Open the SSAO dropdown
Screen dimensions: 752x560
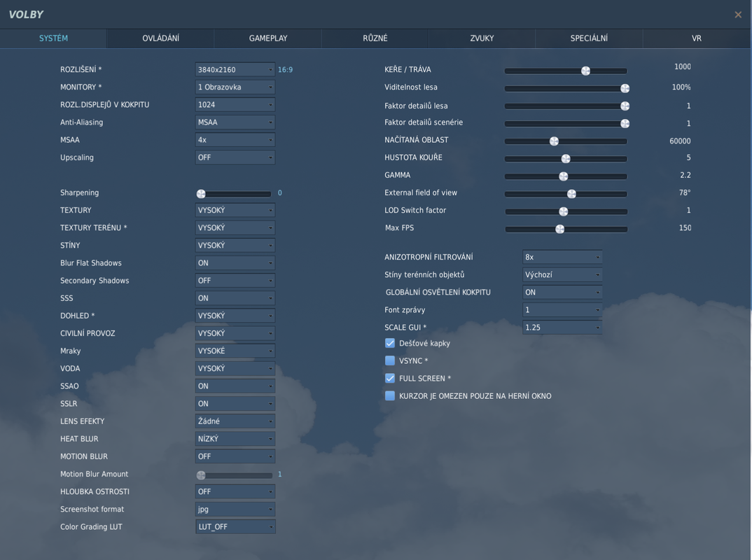[235, 386]
